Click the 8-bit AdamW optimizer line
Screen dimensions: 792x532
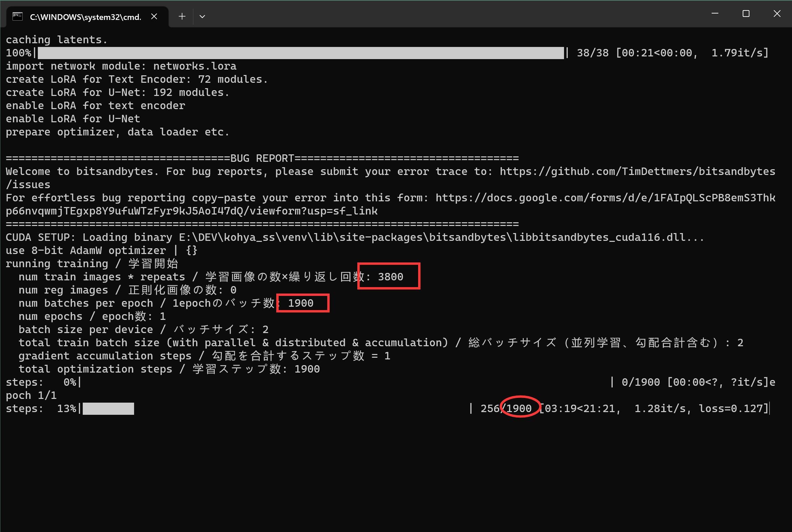101,251
